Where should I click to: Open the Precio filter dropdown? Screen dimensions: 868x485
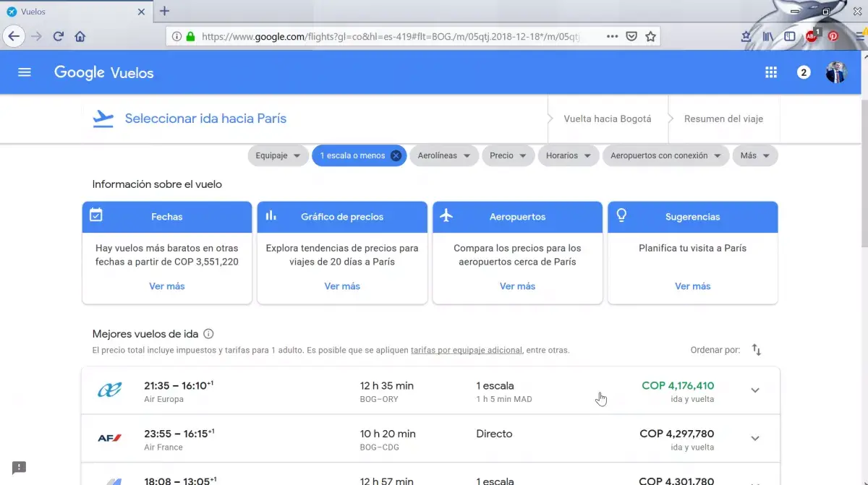click(x=508, y=155)
